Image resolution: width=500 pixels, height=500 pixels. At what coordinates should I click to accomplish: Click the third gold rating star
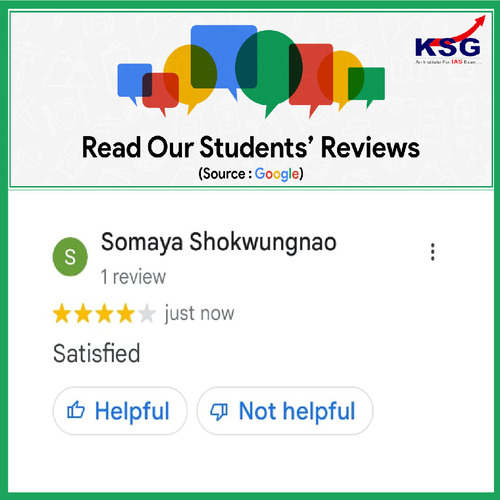[104, 314]
